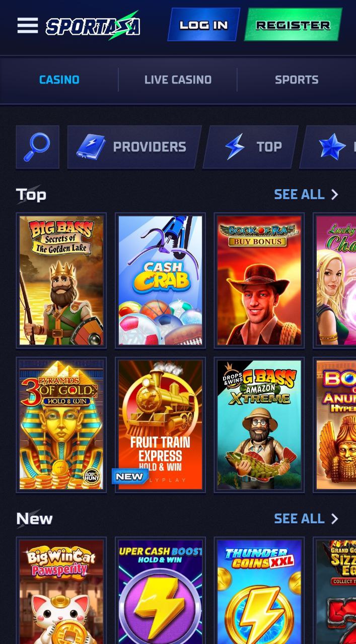Expand the Top section See All chevron
Viewport: 356px width, 644px height.
coord(334,194)
